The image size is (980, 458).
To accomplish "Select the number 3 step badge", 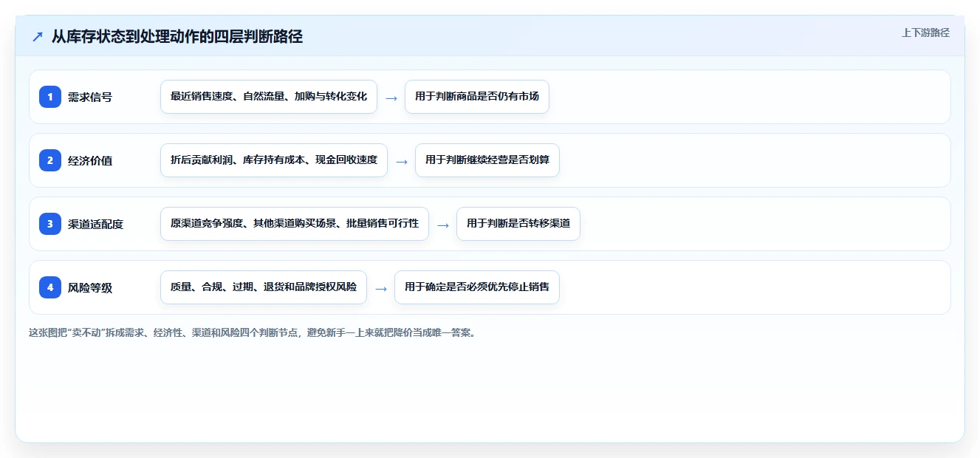I will point(50,223).
